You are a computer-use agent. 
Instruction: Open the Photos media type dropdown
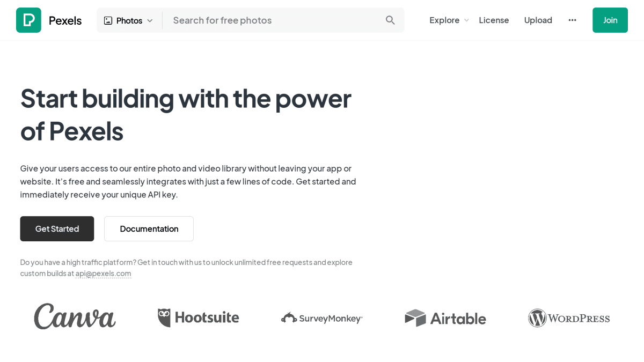point(129,20)
